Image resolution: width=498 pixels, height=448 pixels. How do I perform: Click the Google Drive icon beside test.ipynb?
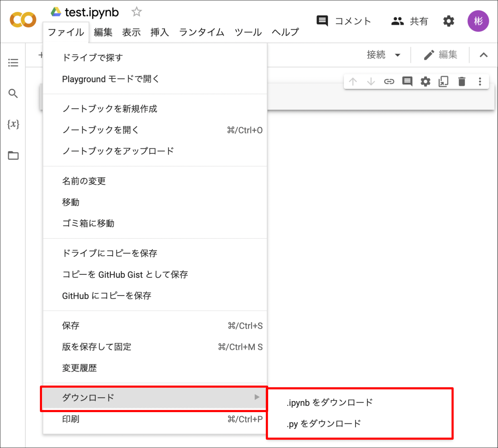(56, 12)
